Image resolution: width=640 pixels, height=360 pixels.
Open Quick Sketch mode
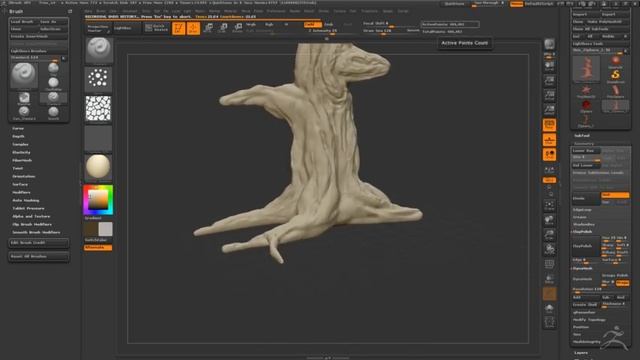[x=157, y=28]
